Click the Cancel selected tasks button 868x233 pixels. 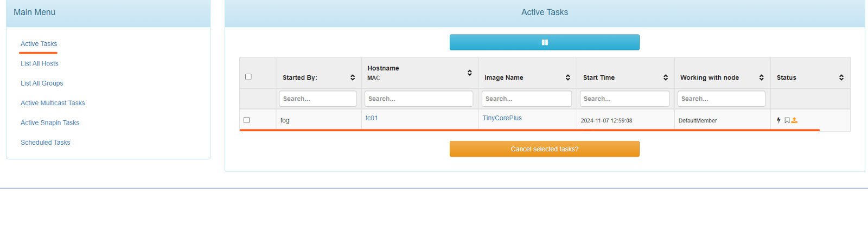point(545,149)
